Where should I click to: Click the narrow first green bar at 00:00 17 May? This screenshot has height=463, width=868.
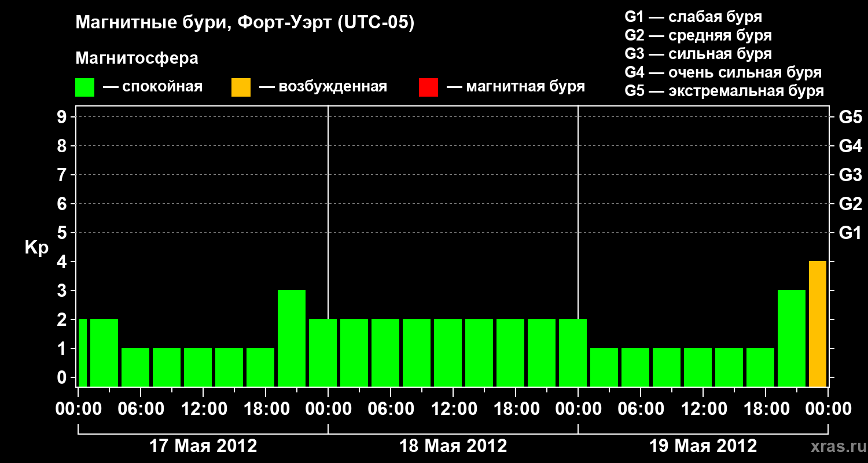tap(83, 352)
